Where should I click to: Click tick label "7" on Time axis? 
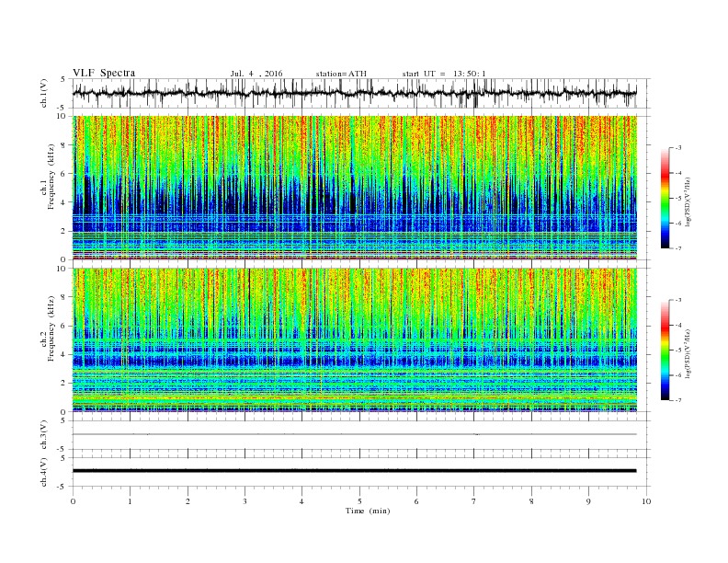coord(474,501)
